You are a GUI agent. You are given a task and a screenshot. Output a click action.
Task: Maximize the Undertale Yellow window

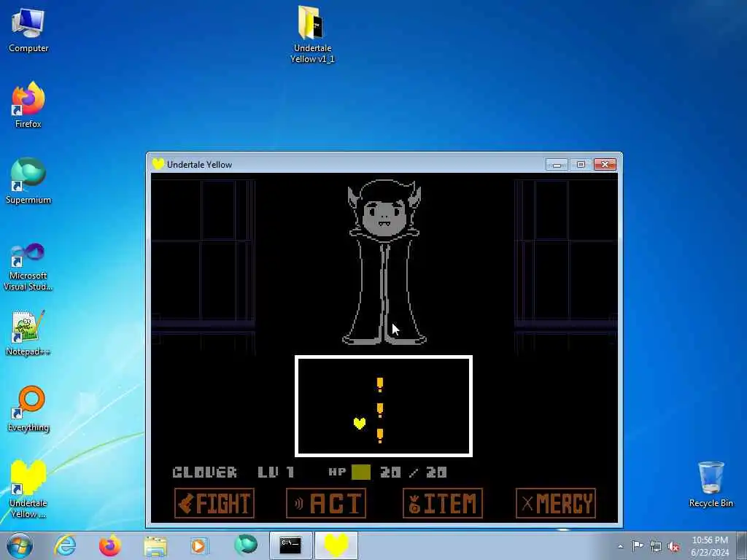click(x=580, y=164)
